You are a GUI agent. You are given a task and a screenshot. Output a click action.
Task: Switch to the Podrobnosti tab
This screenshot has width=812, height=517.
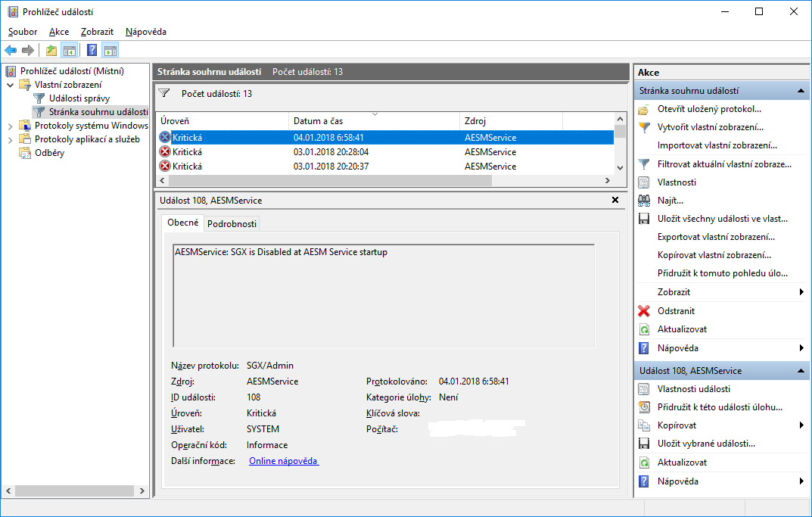coord(232,223)
